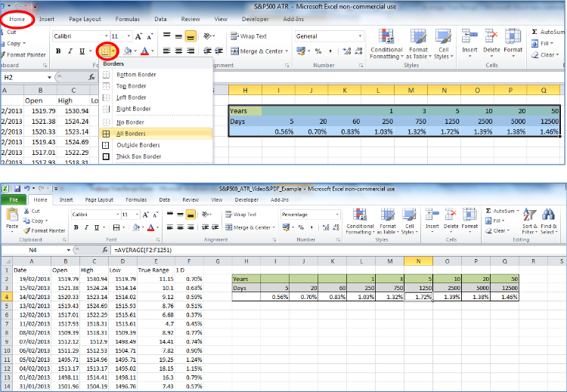Screen dimensions: 567x392
Task: Click the red-circled Borders button in the upper ribbon
Action: click(107, 51)
